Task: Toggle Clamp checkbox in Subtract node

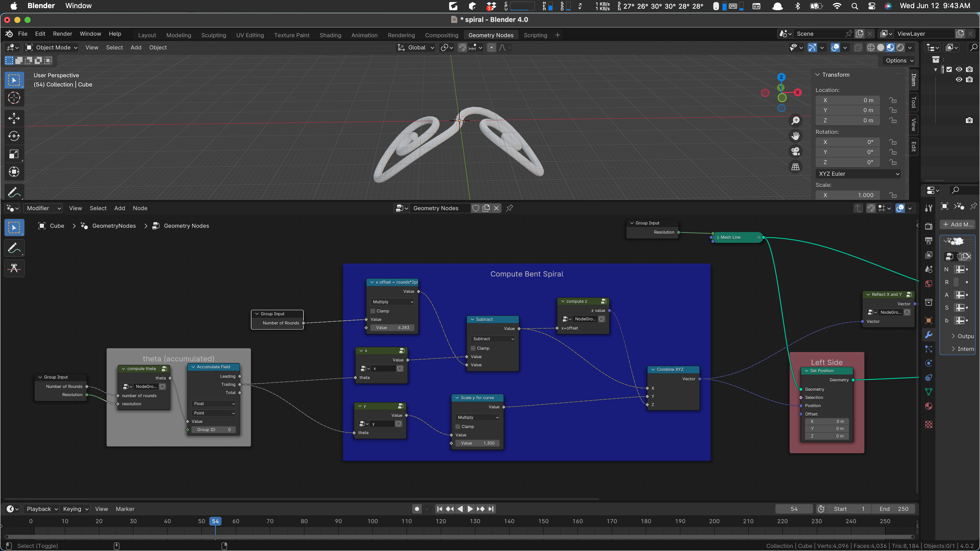Action: (473, 348)
